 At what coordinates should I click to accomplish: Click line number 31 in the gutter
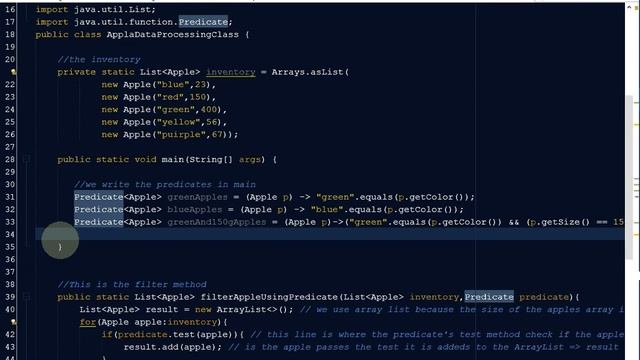pos(10,197)
